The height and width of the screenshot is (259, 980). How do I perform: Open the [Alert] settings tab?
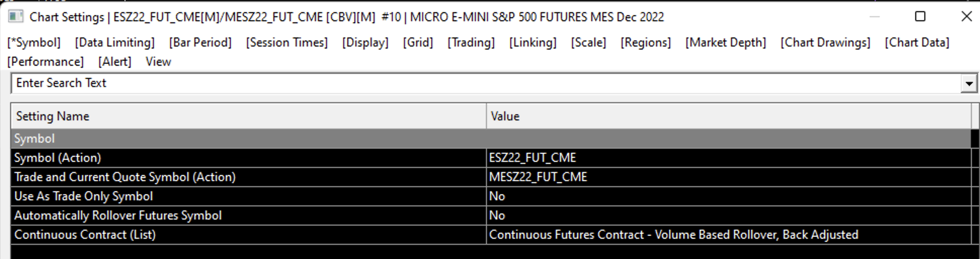click(x=115, y=62)
